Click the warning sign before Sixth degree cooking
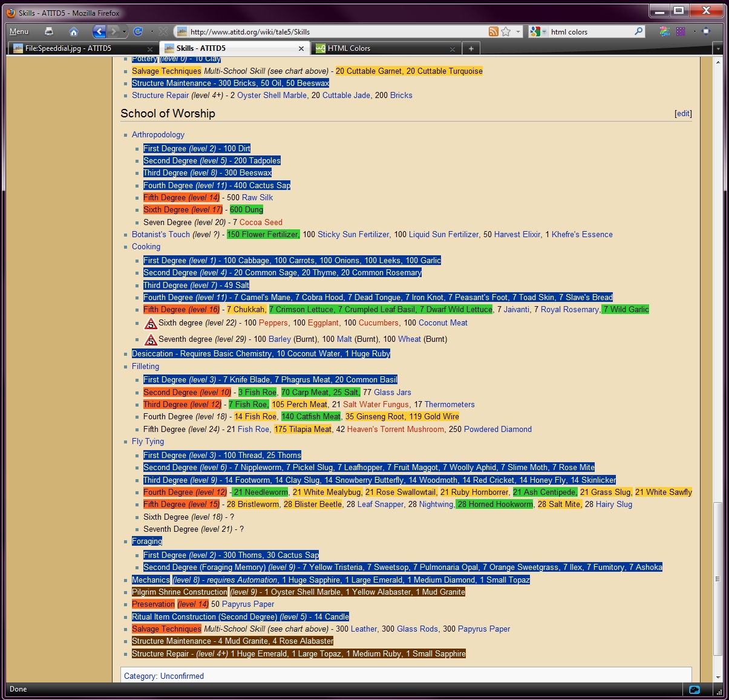 click(x=151, y=323)
